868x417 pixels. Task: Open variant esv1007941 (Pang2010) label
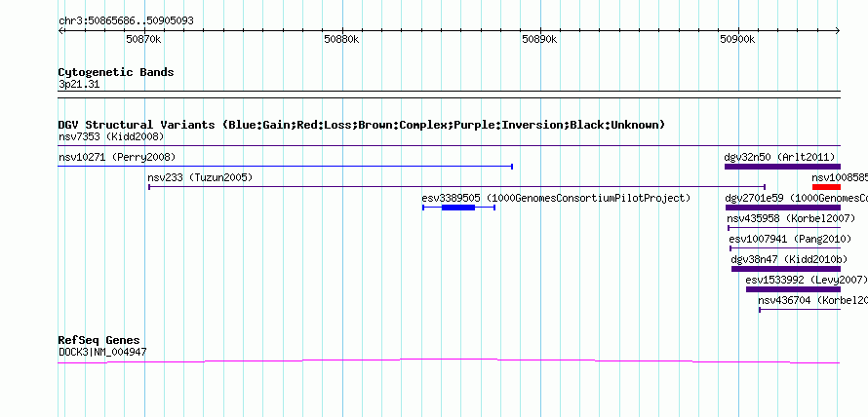(x=790, y=239)
